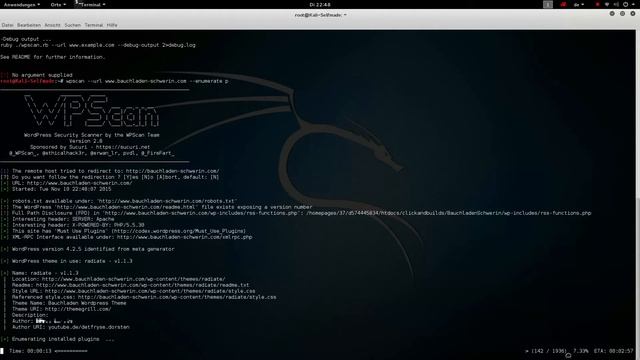The height and width of the screenshot is (360, 640).
Task: Open the Datei menu
Action: (x=7, y=25)
